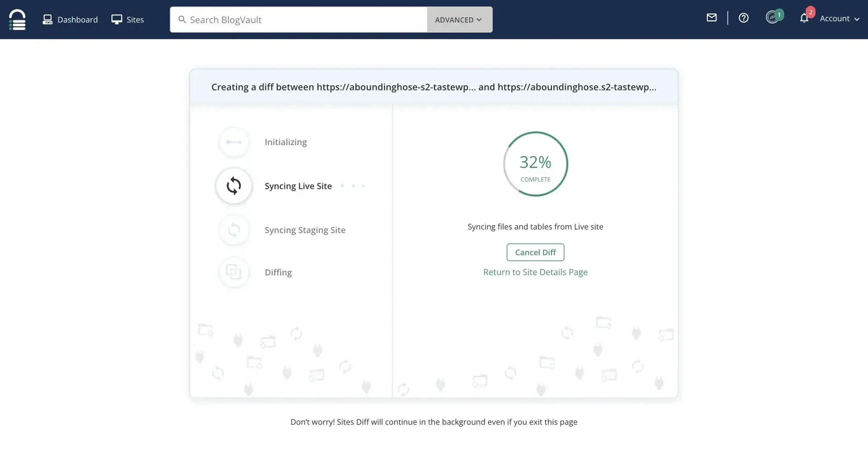This screenshot has height=457, width=868.
Task: Expand the Account menu chevron
Action: pos(858,19)
